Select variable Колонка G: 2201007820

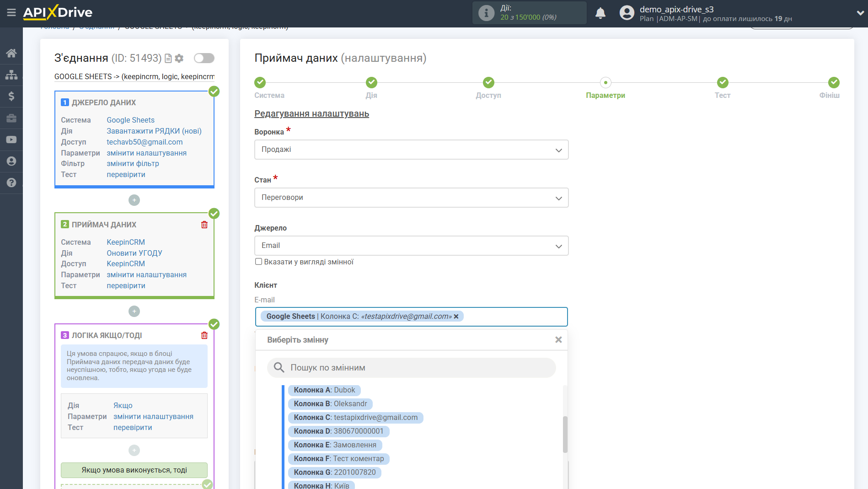(x=334, y=473)
